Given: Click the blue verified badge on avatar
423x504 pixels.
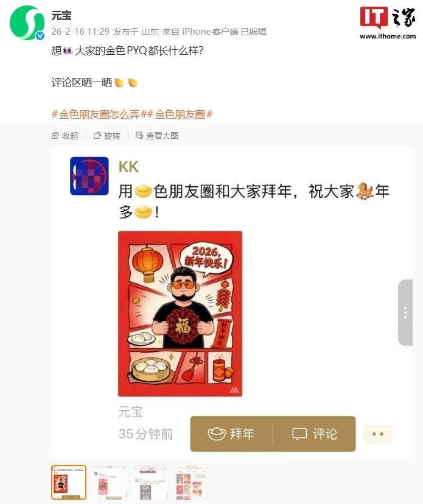Looking at the screenshot, I should coord(40,36).
